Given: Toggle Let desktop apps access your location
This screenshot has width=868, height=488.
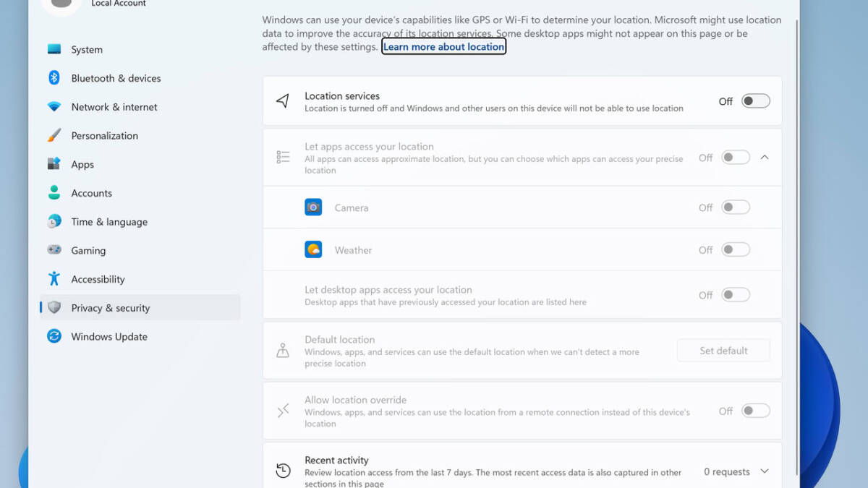Looking at the screenshot, I should 736,295.
